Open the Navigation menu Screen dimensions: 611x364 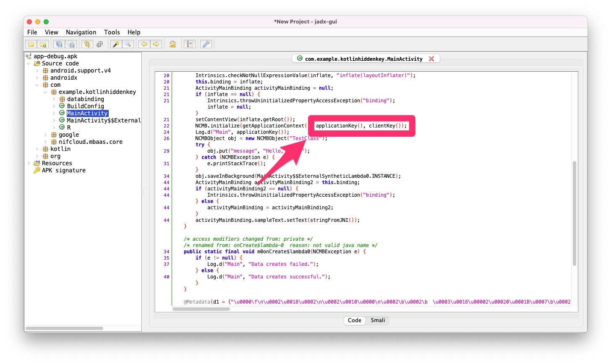tap(81, 32)
